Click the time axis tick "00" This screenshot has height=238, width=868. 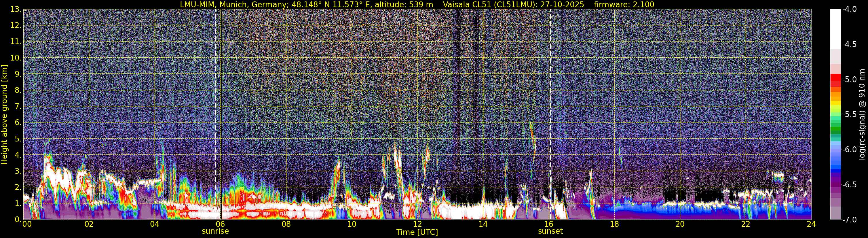[x=27, y=224]
